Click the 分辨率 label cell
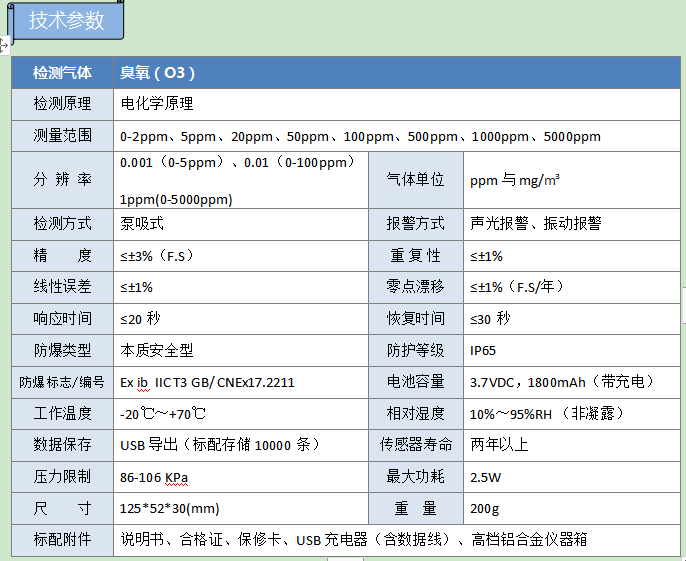 tap(62, 180)
